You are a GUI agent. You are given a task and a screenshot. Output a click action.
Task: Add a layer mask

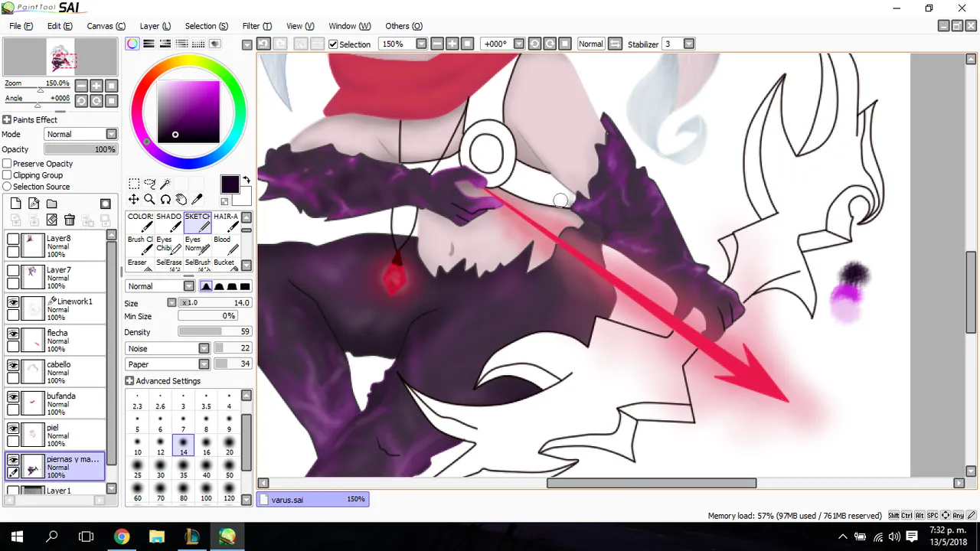point(106,204)
